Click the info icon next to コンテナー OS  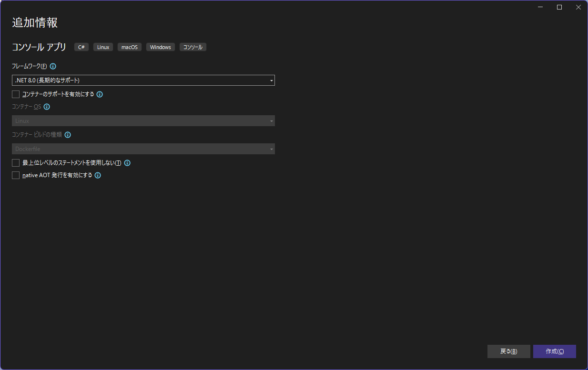pos(46,107)
